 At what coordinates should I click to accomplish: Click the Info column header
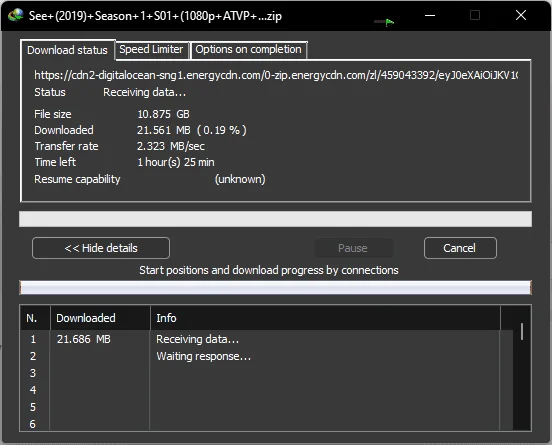325,318
